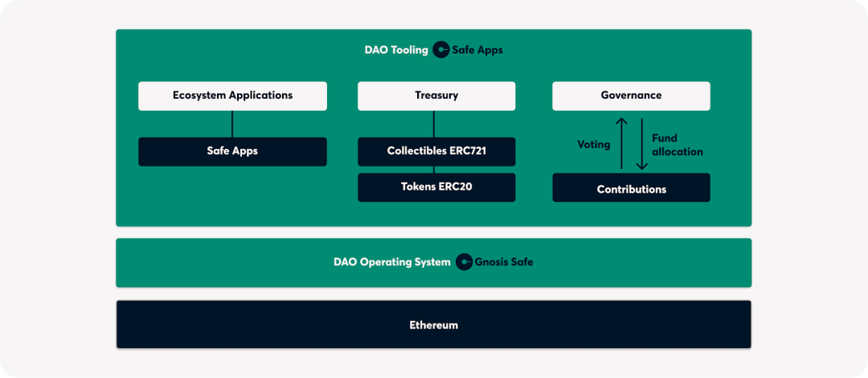
Task: Click the Fund allocation down arrow
Action: (x=641, y=143)
